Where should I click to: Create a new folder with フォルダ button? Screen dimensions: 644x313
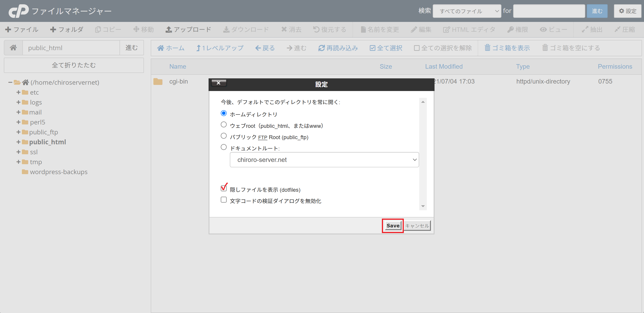click(66, 30)
